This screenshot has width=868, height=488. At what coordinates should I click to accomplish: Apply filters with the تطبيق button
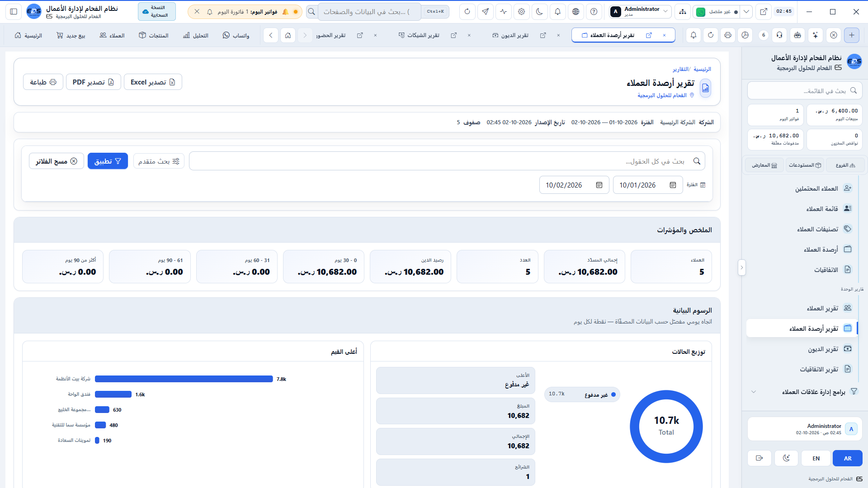tap(108, 161)
